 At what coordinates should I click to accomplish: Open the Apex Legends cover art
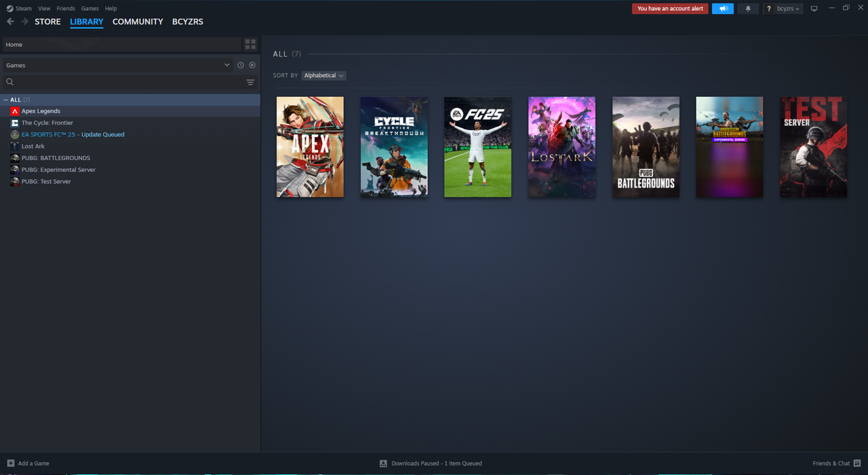(x=310, y=147)
